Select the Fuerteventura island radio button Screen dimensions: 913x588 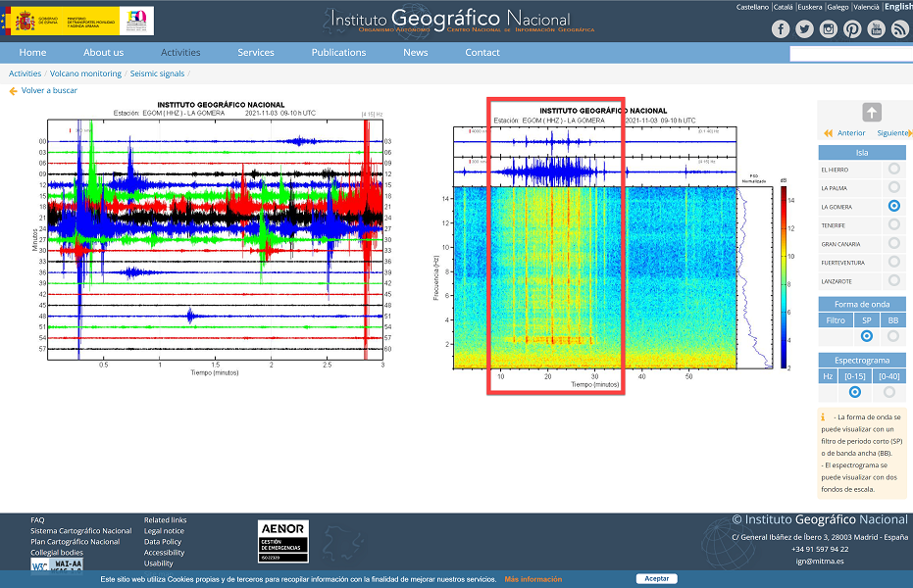[x=893, y=262]
